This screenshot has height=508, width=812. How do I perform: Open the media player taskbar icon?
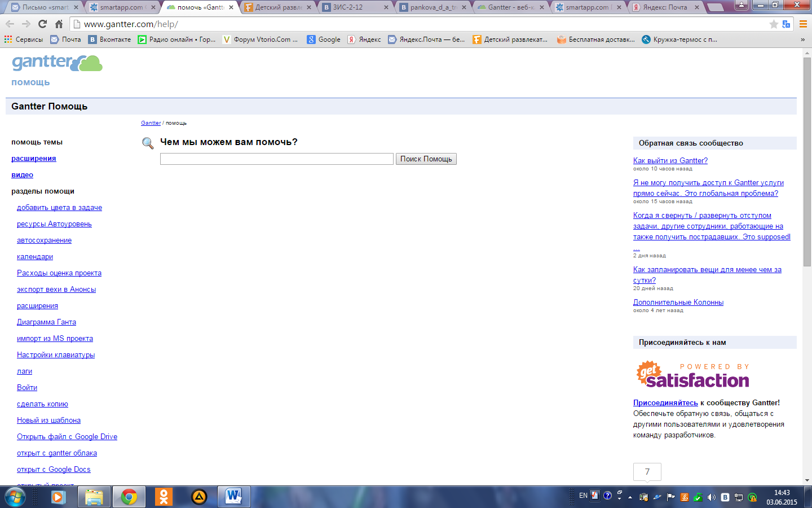tap(58, 497)
